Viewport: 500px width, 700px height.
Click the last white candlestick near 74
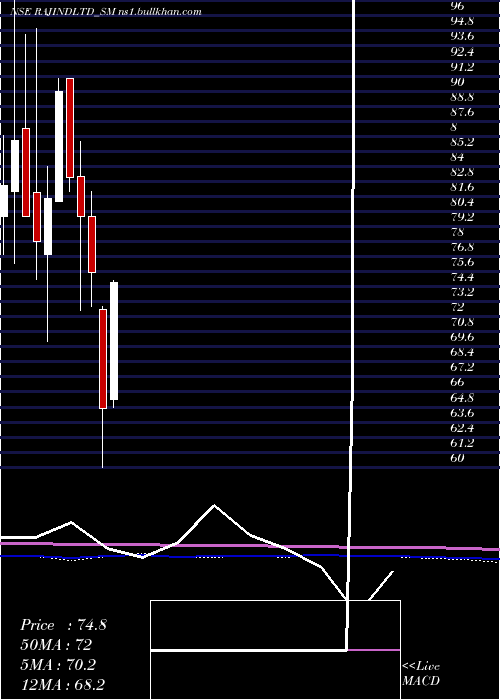click(114, 341)
